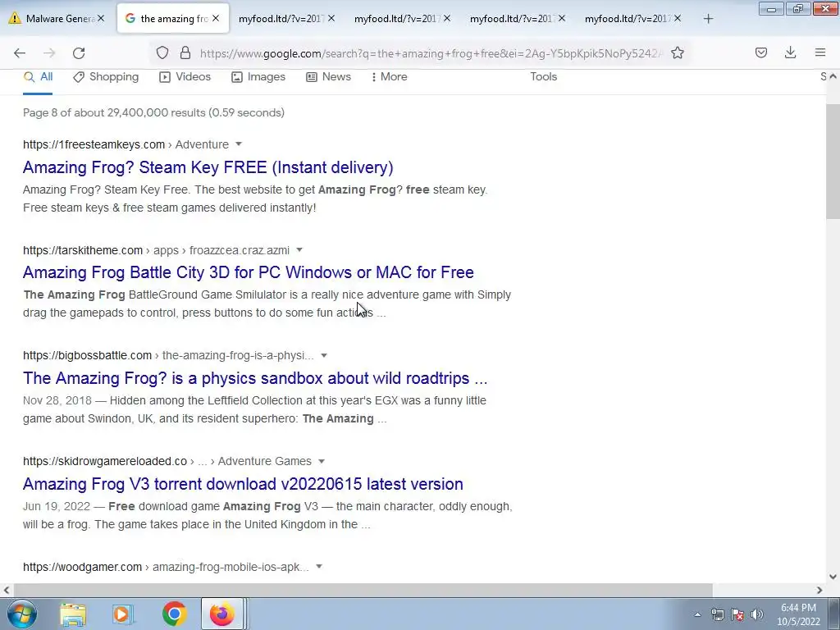The height and width of the screenshot is (630, 840).
Task: Click the https://skidrowgamereloaded.co URL text
Action: [x=105, y=461]
